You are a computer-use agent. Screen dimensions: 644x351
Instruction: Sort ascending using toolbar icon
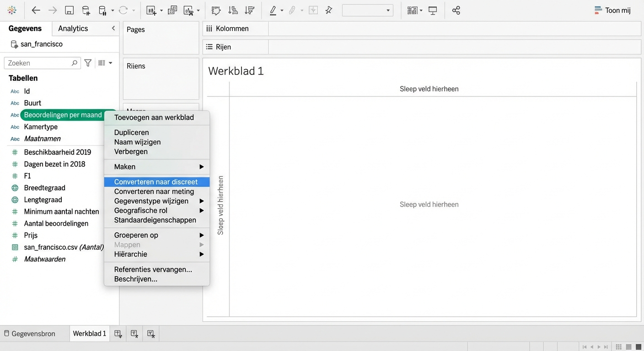[x=233, y=11]
